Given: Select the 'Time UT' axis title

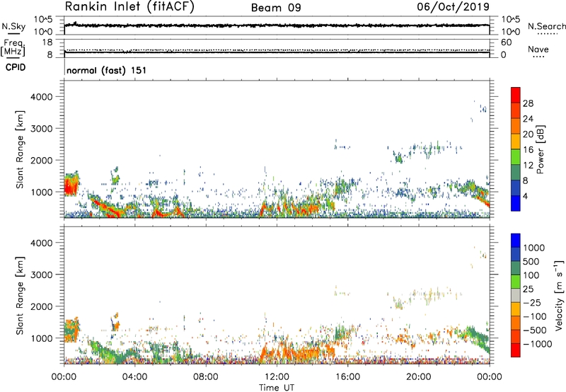Looking at the screenshot, I should (x=277, y=388).
